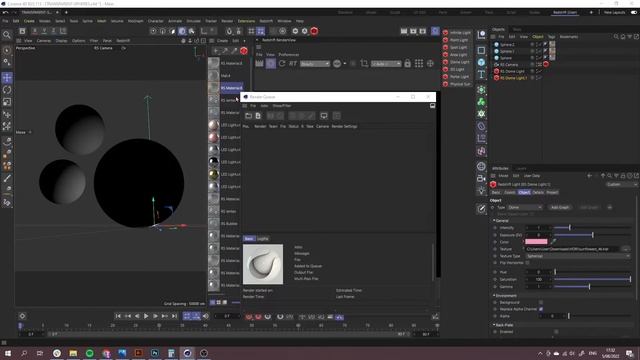This screenshot has width=640, height=360.
Task: Click the Play button in timeline
Action: (146, 316)
